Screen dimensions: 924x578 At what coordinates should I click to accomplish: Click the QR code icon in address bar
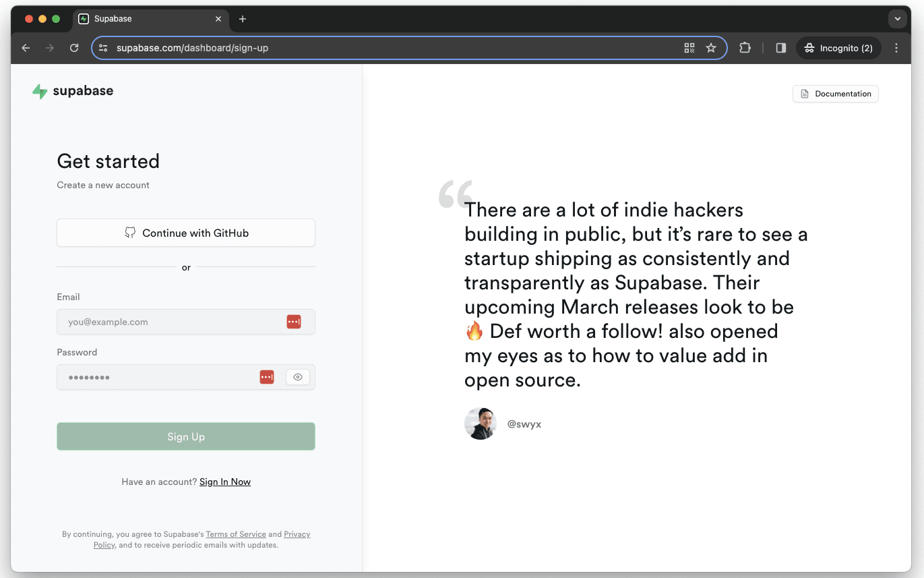coord(689,48)
